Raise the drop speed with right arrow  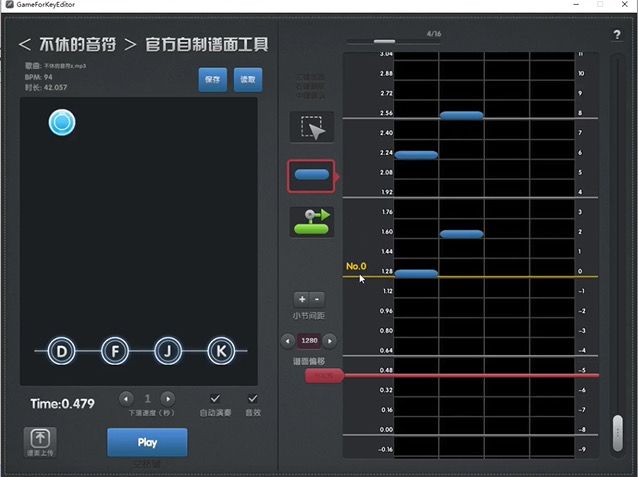168,399
